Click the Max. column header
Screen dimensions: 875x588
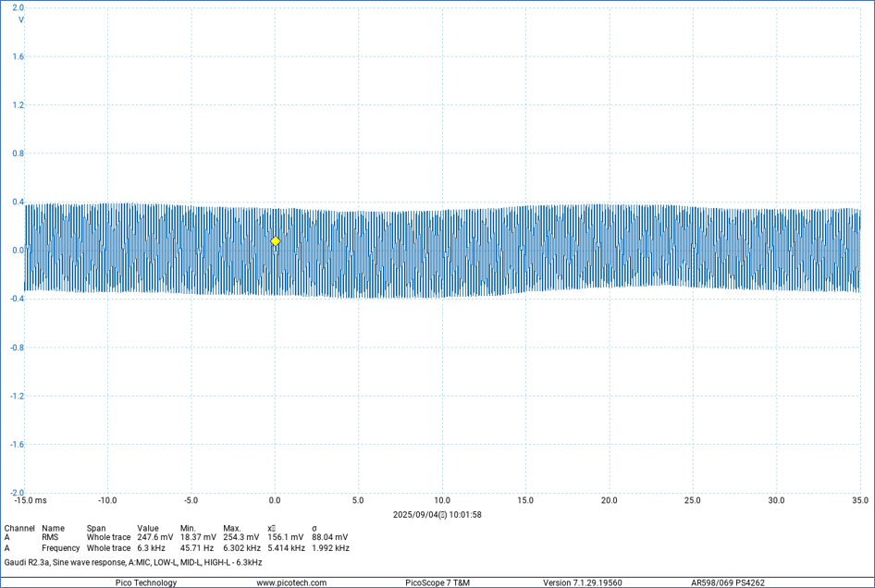point(232,528)
